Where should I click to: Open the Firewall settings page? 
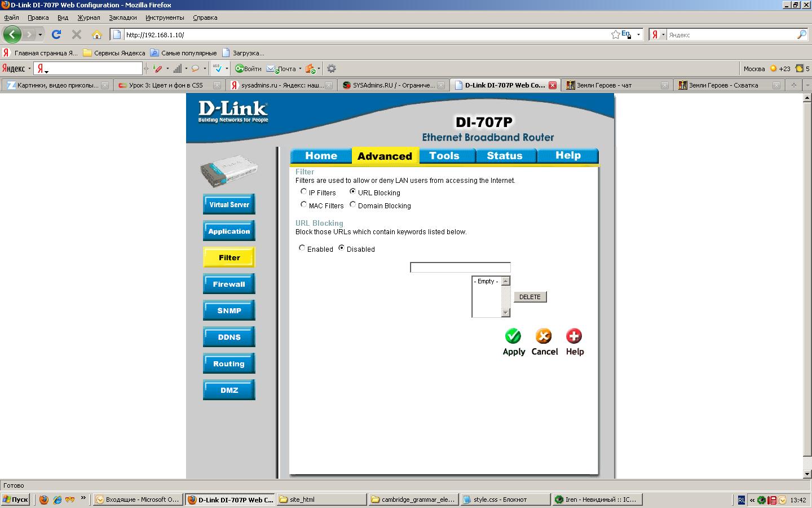tap(229, 284)
